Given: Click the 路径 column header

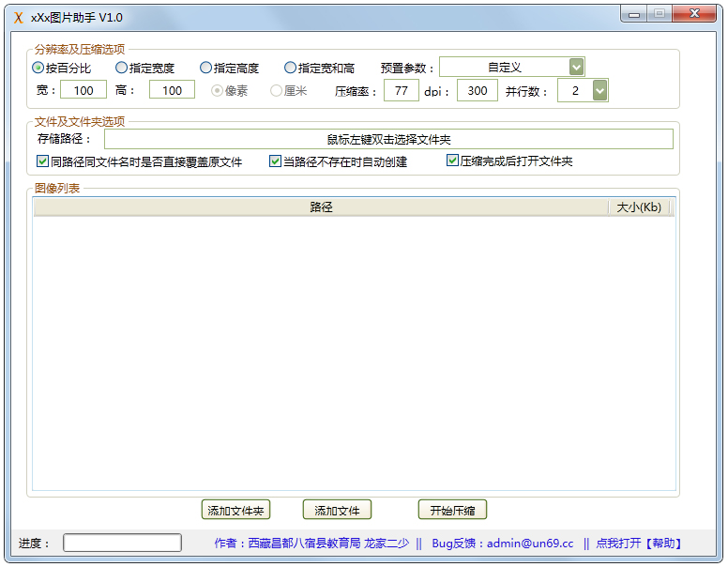Looking at the screenshot, I should click(x=321, y=207).
